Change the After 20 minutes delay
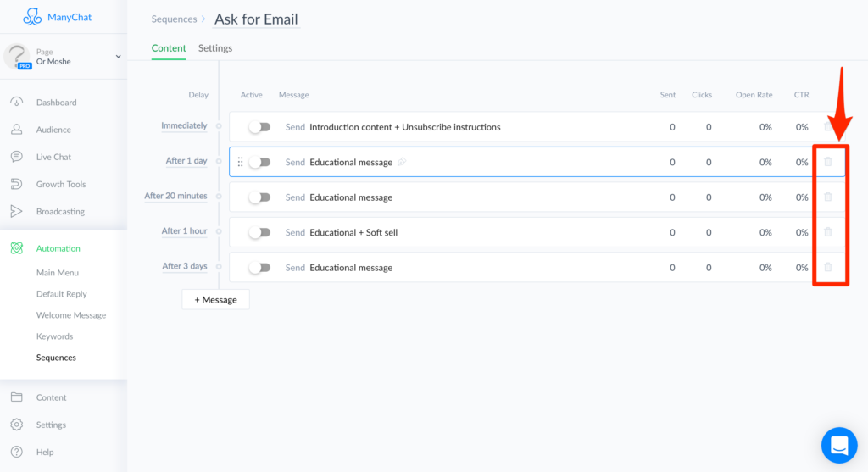This screenshot has width=868, height=472. (x=175, y=197)
